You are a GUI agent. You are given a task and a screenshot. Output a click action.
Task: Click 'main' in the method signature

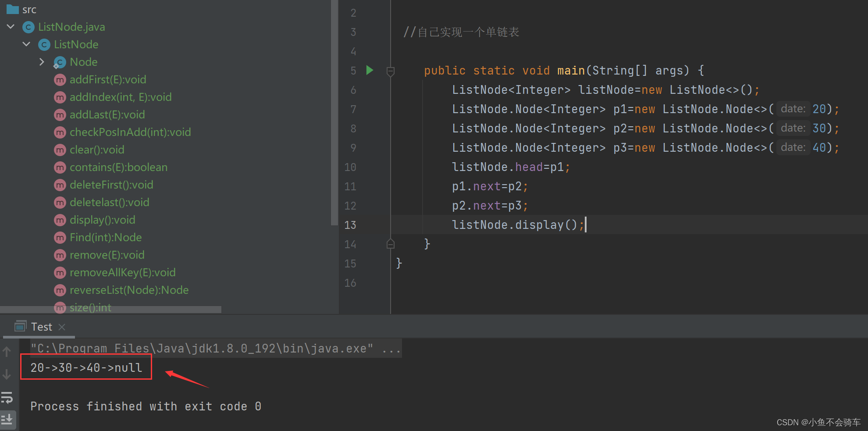pyautogui.click(x=571, y=71)
